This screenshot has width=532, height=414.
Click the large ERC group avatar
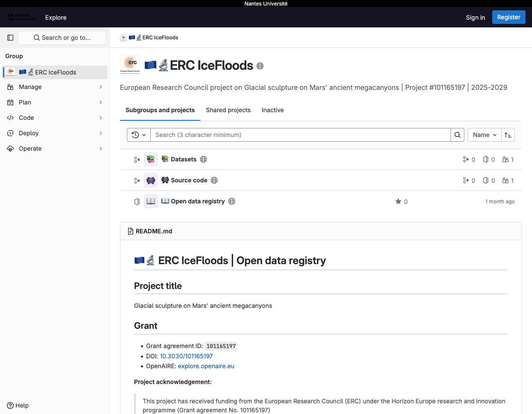(x=130, y=65)
